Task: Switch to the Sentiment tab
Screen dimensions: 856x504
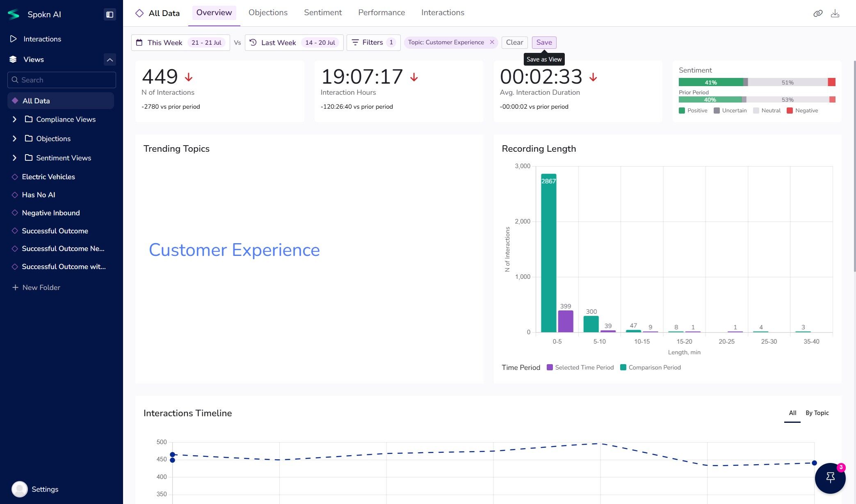Action: point(322,13)
